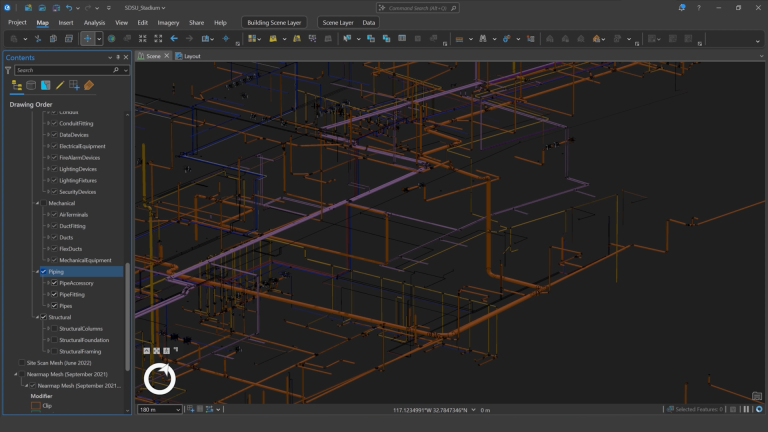Enable Site Scan Mesh (June 2022)
Image resolution: width=768 pixels, height=432 pixels.
click(22, 363)
